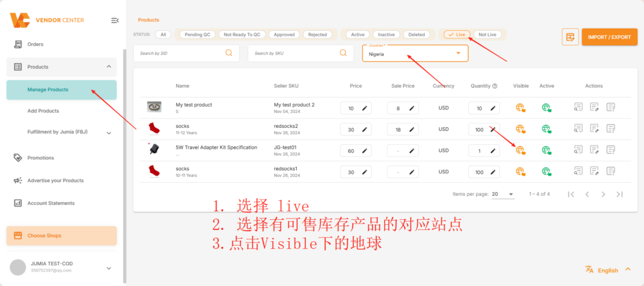Edit sale price pencil for redsocks2
This screenshot has height=286, width=644.
(411, 130)
